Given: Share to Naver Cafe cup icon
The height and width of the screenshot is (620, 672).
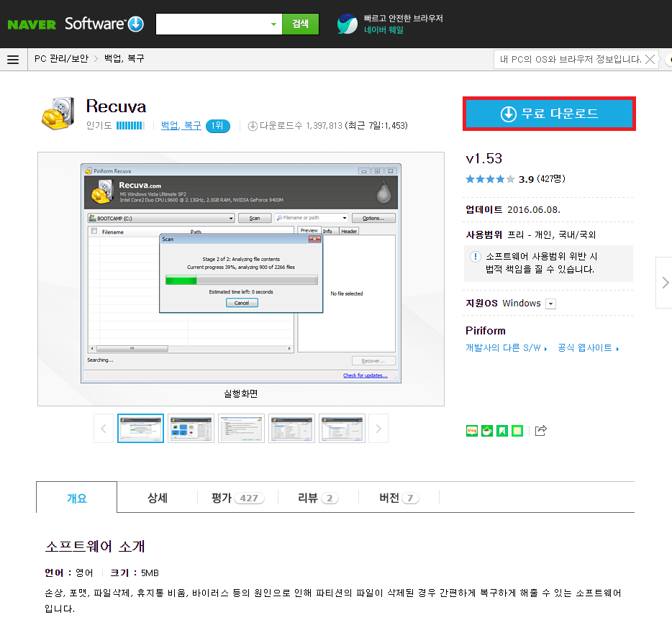Looking at the screenshot, I should coord(487,431).
